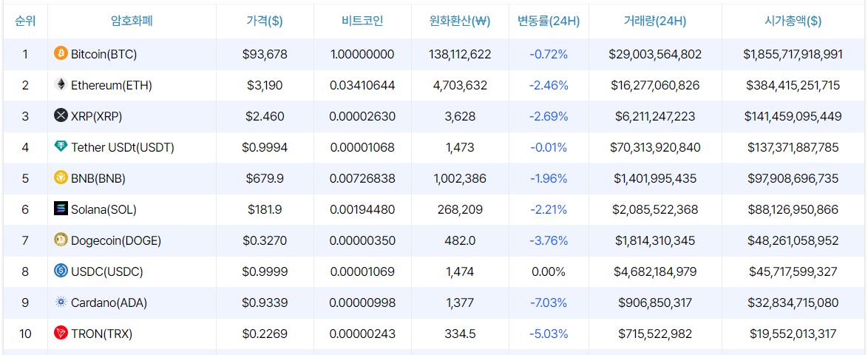Click Bitcoin market cap $1,855,717,918,991
This screenshot has height=355, width=868.
click(793, 54)
